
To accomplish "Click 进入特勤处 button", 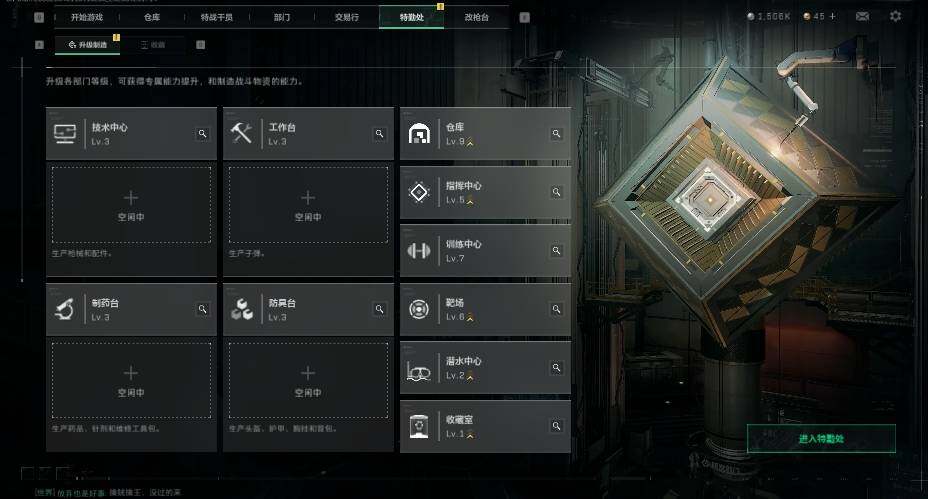I will coord(821,439).
